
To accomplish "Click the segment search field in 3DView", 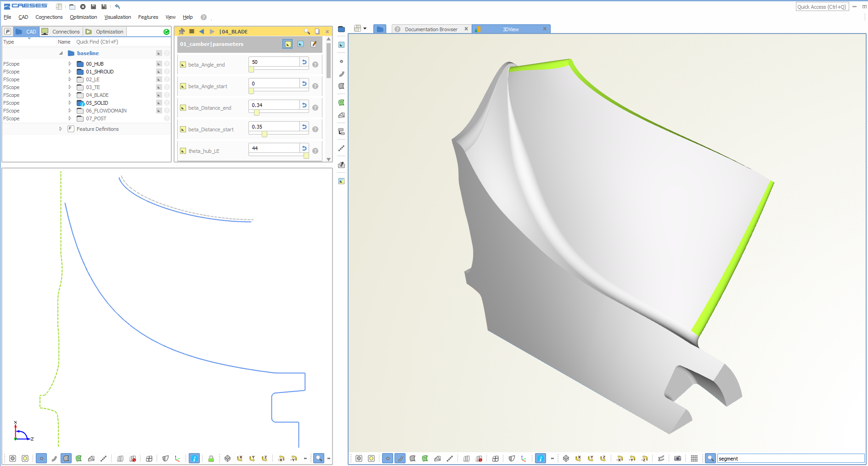I will [x=790, y=458].
